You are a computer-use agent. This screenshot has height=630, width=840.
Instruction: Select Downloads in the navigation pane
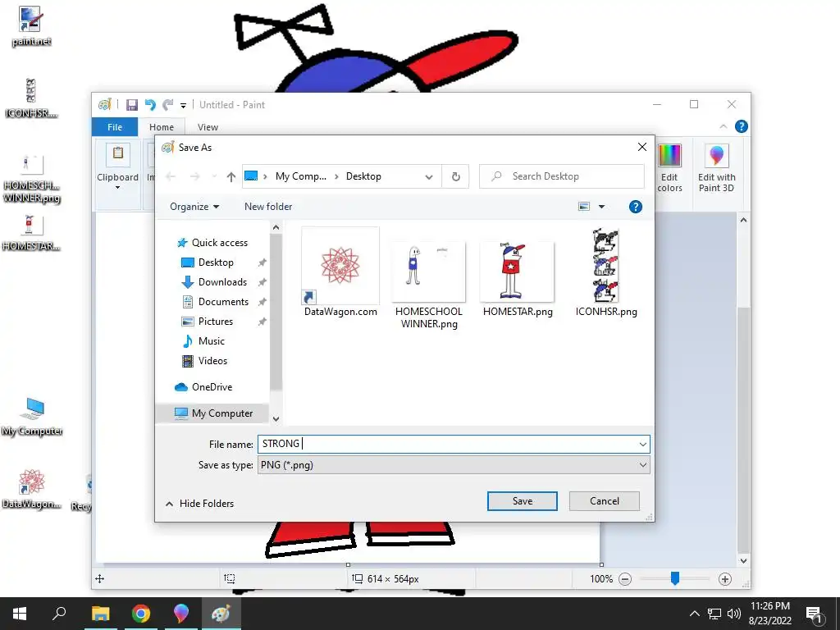(x=222, y=282)
